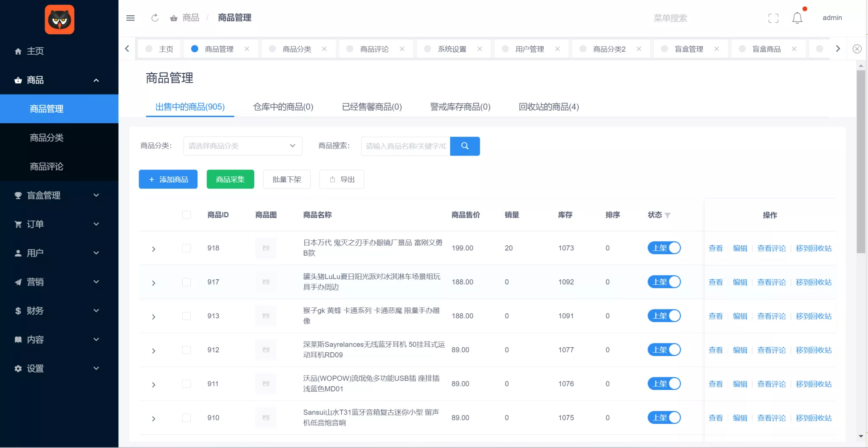This screenshot has height=448, width=868.
Task: Close all tabs with circled X icon
Action: 857,49
